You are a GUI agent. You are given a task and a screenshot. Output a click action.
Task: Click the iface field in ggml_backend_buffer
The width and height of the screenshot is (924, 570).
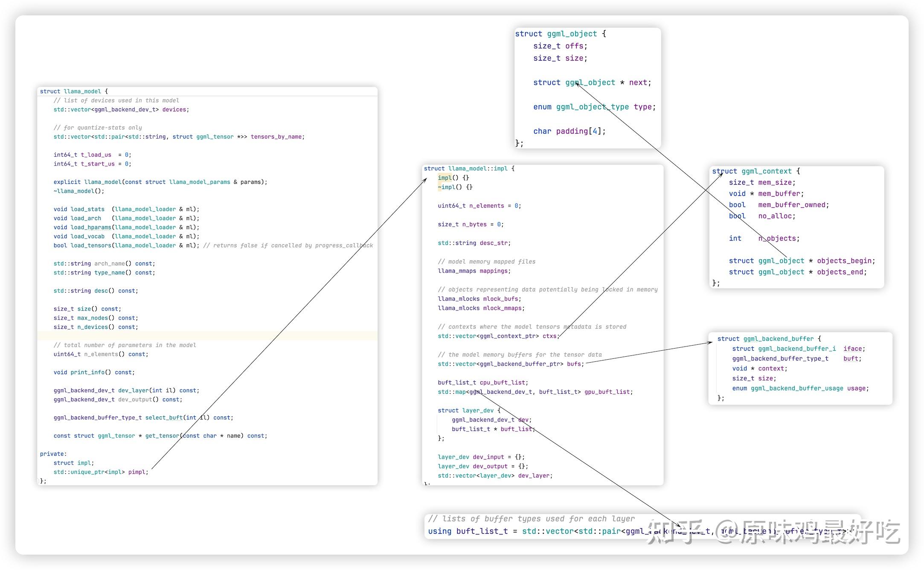tap(853, 349)
